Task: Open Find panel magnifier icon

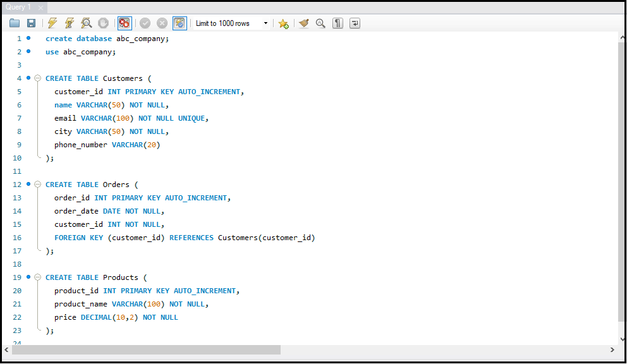Action: pyautogui.click(x=320, y=23)
